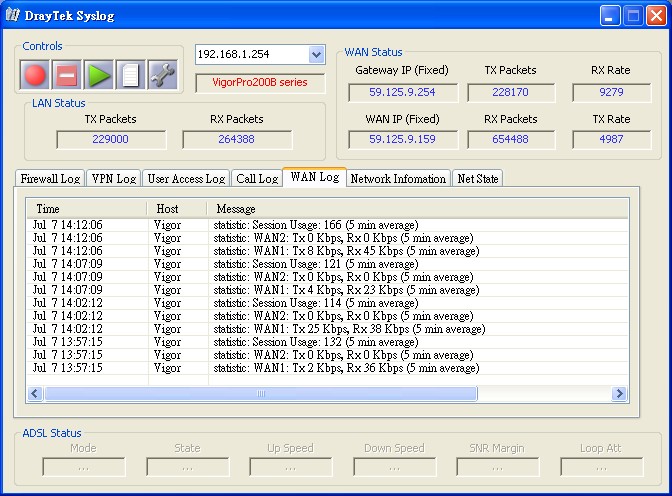
Task: Minimize the DrayTek Syslog window
Action: click(609, 16)
